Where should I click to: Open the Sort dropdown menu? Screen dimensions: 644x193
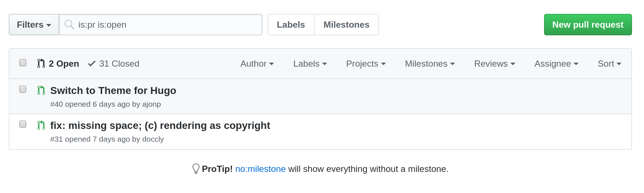coord(609,64)
